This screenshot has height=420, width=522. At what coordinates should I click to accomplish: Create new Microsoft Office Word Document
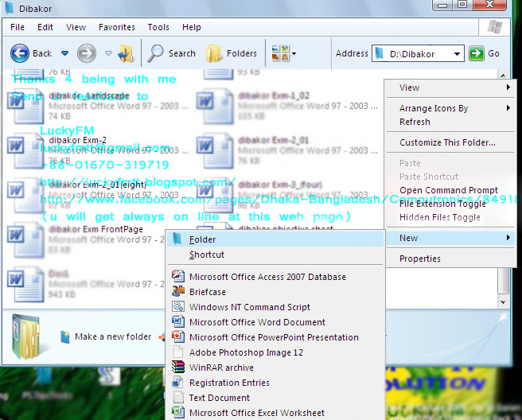(x=275, y=322)
